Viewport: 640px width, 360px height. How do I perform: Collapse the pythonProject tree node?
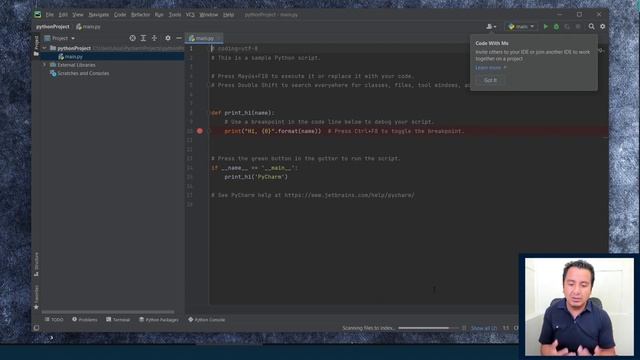click(x=44, y=48)
